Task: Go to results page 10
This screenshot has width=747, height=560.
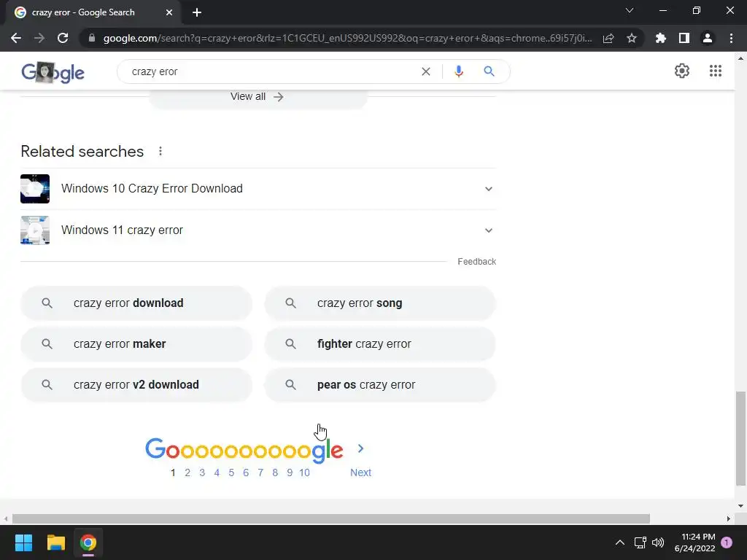Action: 304,472
